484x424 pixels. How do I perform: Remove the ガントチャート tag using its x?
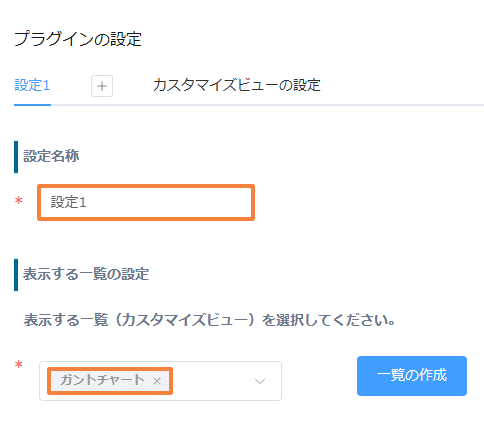pos(157,381)
